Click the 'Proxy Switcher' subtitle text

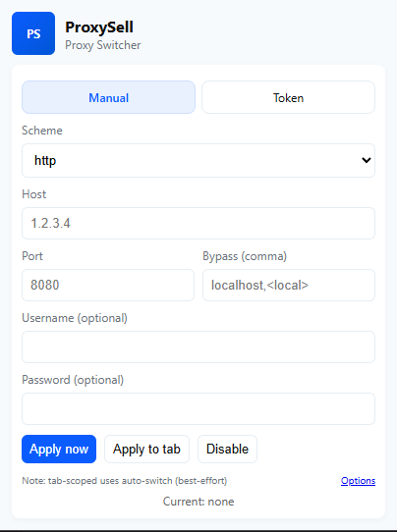(x=103, y=45)
